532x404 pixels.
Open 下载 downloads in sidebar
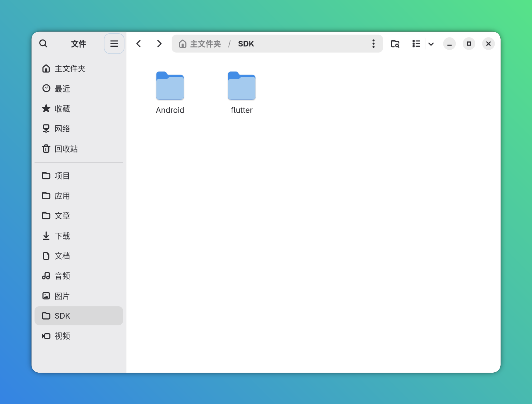(x=79, y=236)
